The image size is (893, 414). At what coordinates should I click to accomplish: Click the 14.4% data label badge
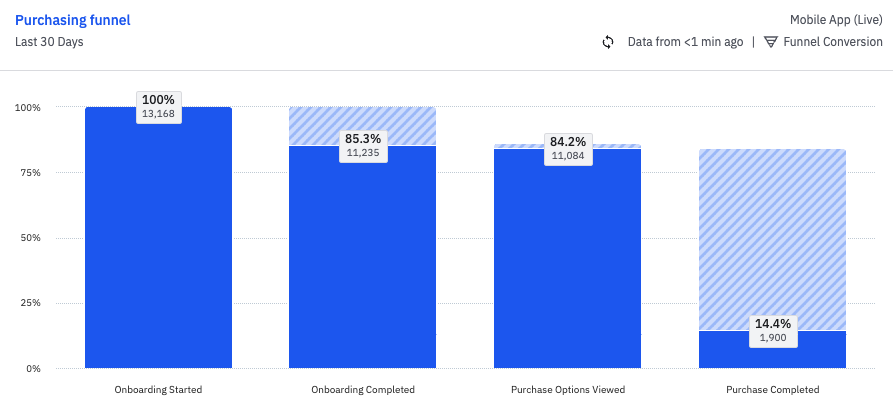tap(772, 330)
